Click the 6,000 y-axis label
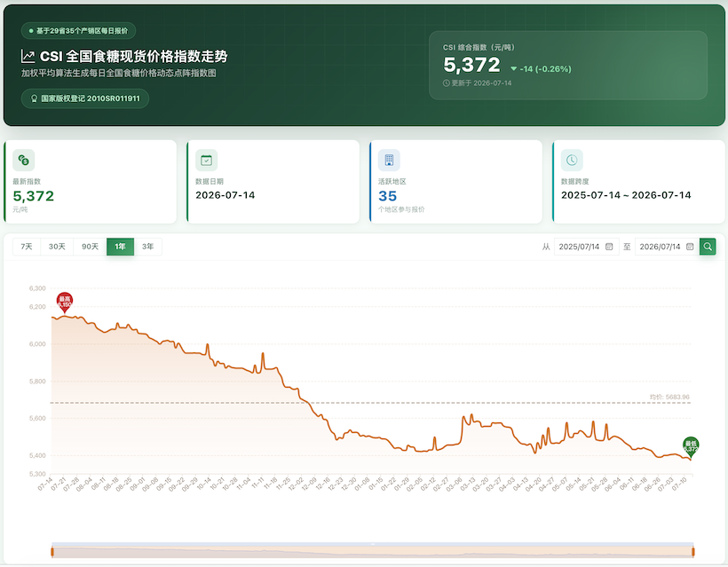728x567 pixels. 37,344
